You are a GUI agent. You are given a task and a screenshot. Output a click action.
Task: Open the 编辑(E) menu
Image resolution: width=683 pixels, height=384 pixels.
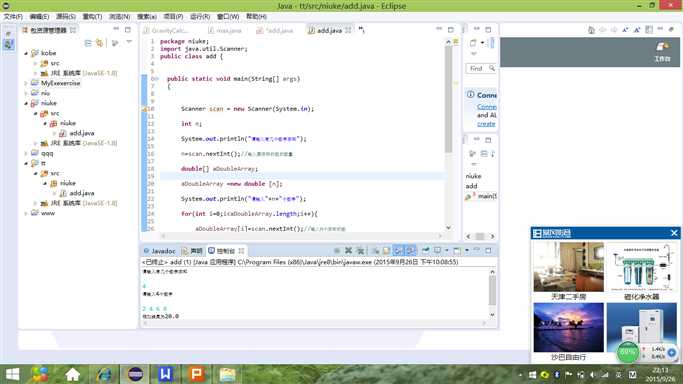pos(39,17)
